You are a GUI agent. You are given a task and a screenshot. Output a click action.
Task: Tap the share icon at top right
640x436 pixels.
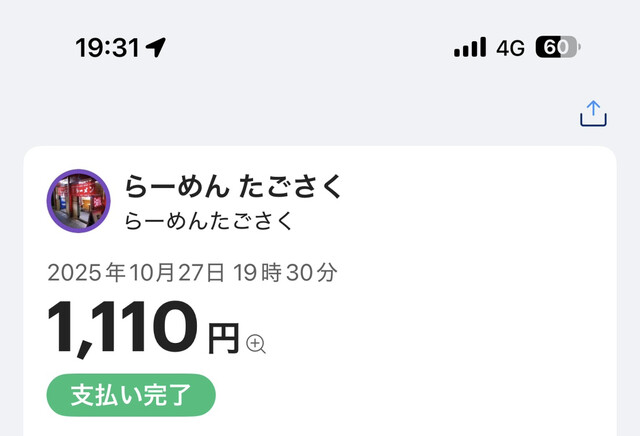(594, 114)
